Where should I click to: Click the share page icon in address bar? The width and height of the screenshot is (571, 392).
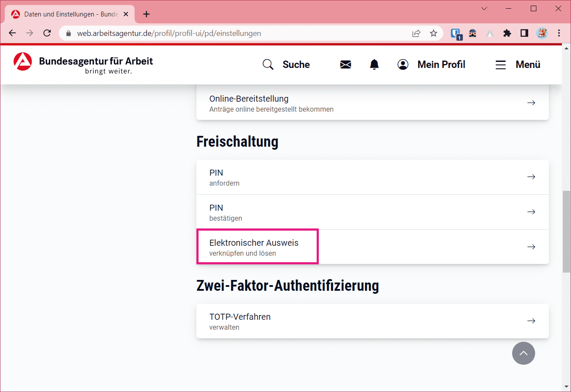(416, 33)
